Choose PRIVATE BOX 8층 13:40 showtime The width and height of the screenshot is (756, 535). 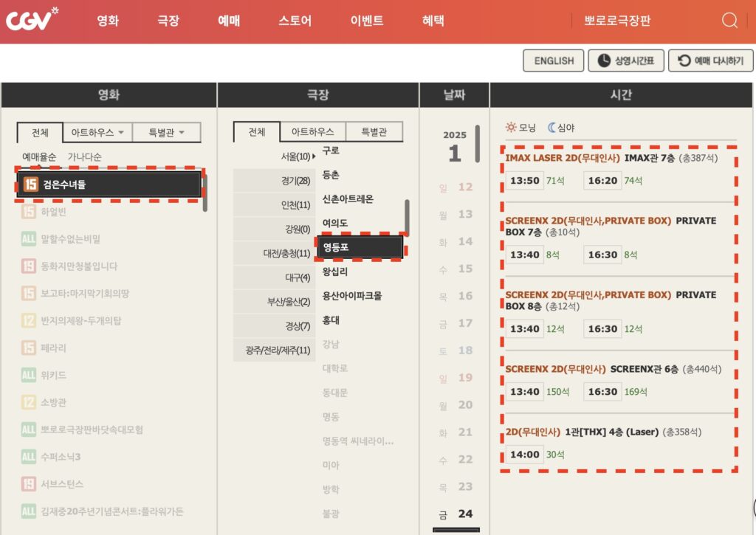525,329
